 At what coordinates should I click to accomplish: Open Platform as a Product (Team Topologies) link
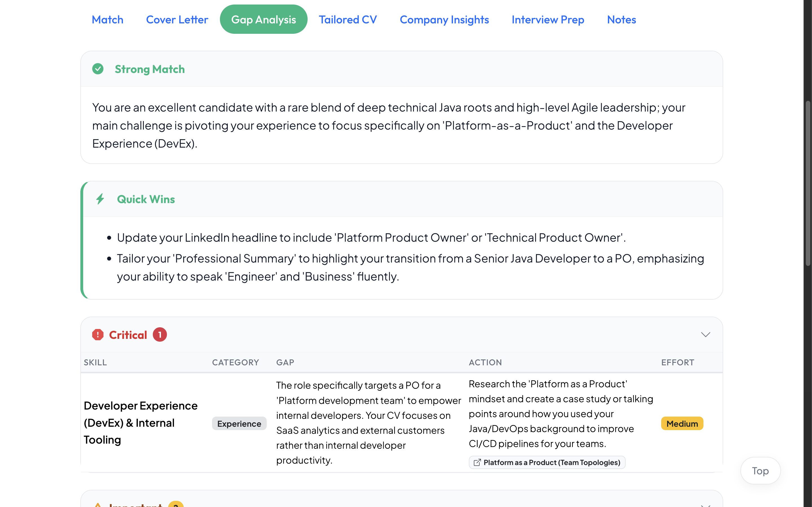coord(551,462)
